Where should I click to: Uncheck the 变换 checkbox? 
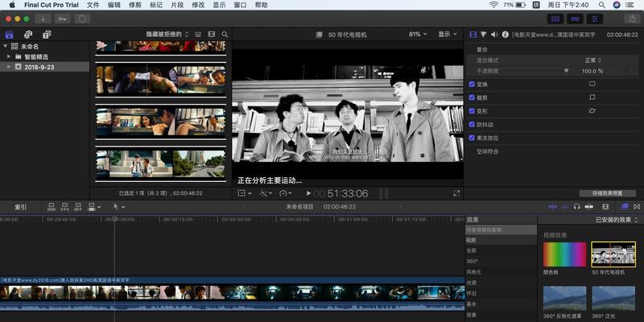pyautogui.click(x=472, y=85)
